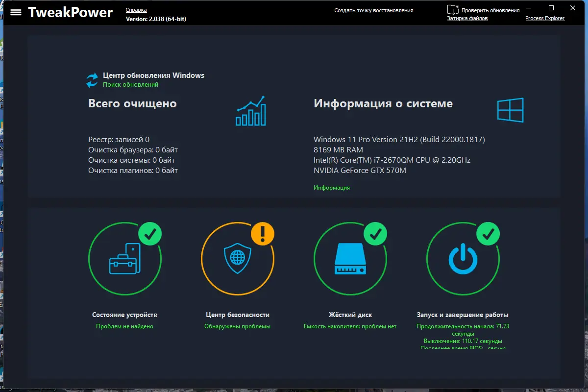Launch Process Explorer link
Image resolution: width=588 pixels, height=392 pixels.
pos(545,18)
